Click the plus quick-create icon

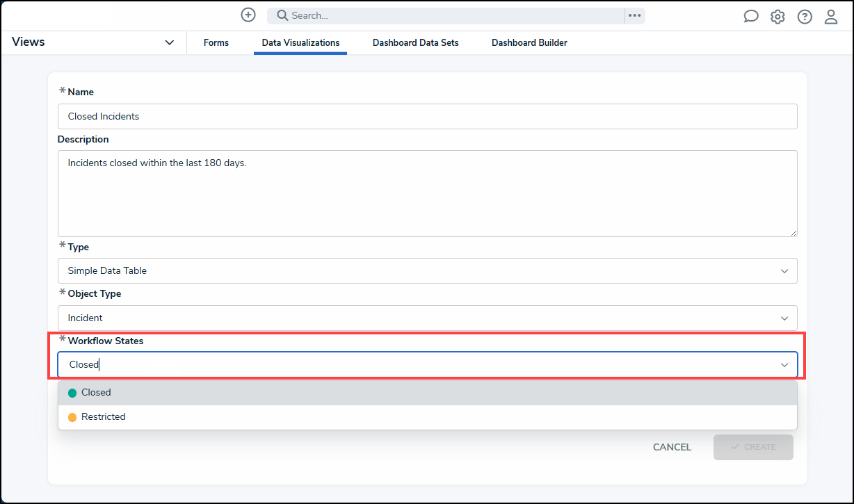[248, 15]
